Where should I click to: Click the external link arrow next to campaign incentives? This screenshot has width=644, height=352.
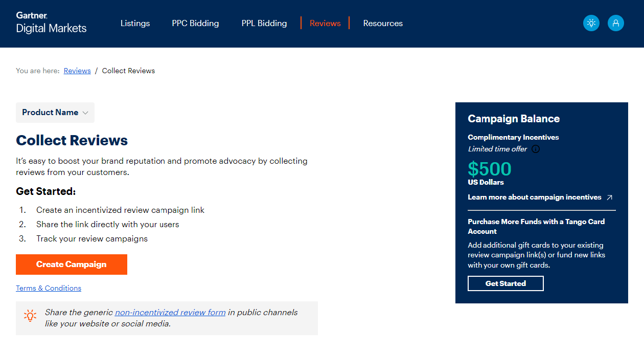(609, 197)
